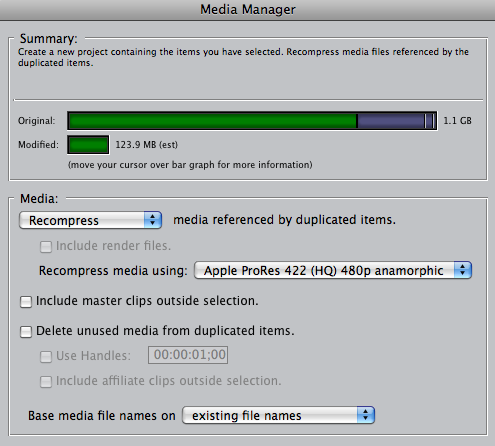Toggle the Use Handles checkbox
Image resolution: width=495 pixels, height=446 pixels.
(46, 357)
